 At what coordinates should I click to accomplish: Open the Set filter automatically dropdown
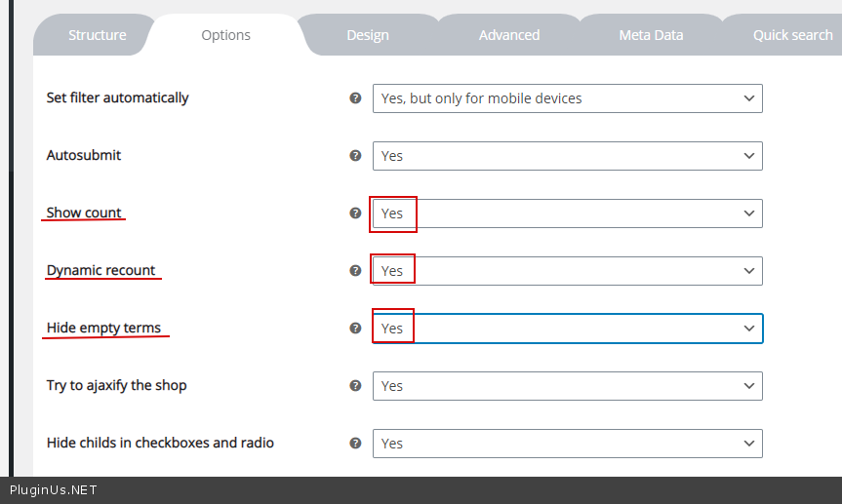567,98
